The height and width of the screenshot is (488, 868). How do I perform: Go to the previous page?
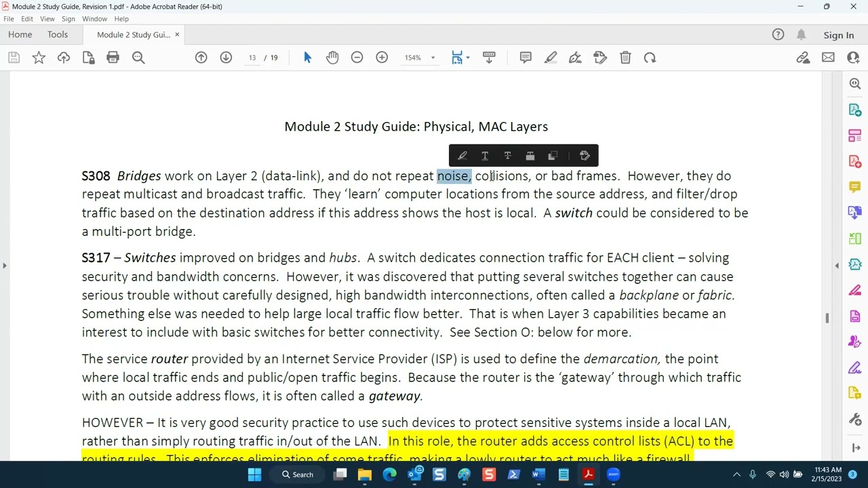coord(201,58)
